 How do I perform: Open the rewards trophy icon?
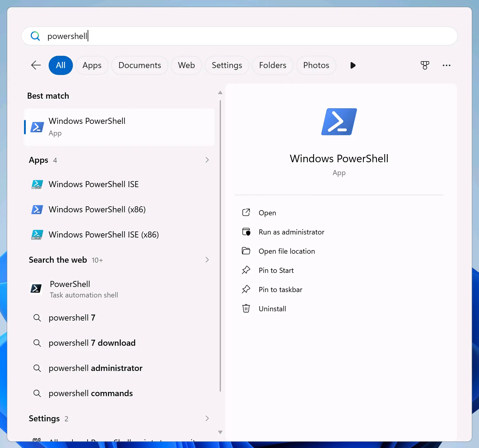coord(425,65)
